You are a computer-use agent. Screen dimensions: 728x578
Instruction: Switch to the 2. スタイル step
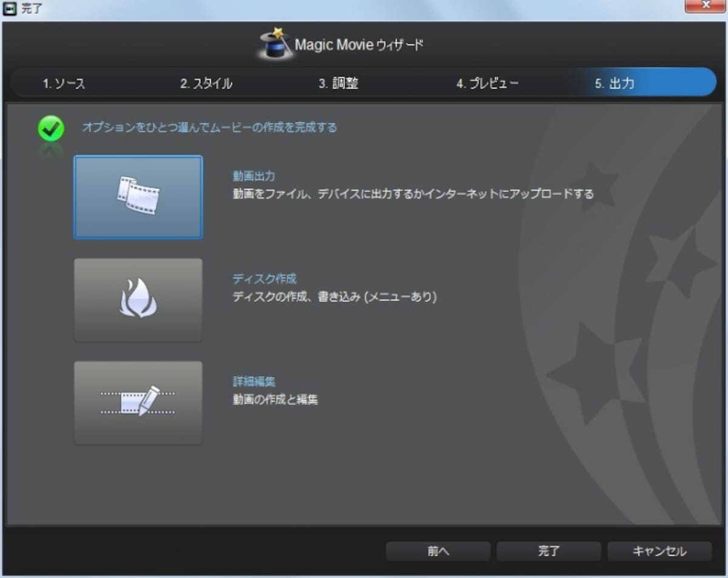(x=206, y=84)
